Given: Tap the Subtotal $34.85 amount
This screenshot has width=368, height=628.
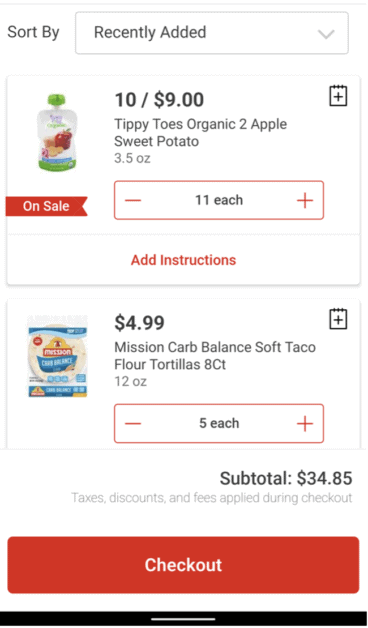Looking at the screenshot, I should [x=286, y=478].
